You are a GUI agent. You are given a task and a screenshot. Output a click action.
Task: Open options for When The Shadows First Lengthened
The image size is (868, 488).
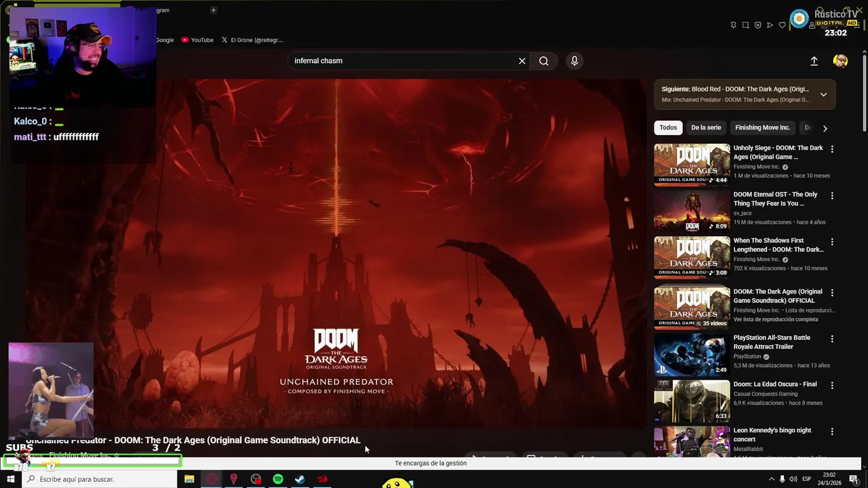coord(832,242)
